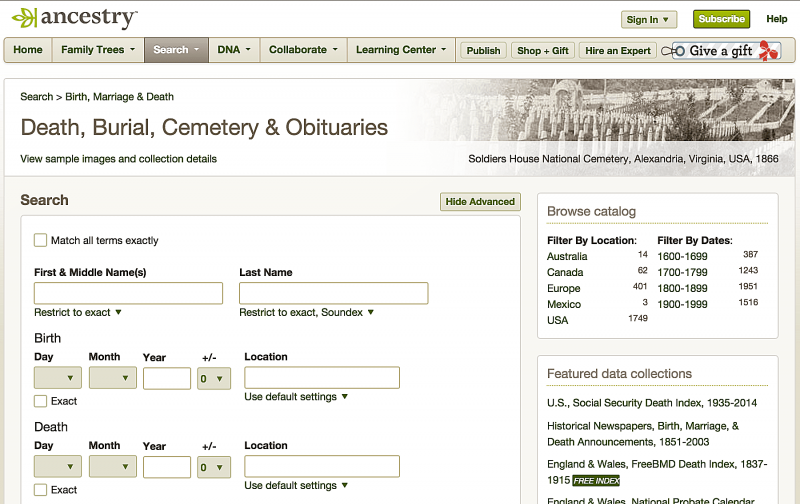Click the Hire an Expert button
This screenshot has height=504, width=800.
[x=618, y=51]
